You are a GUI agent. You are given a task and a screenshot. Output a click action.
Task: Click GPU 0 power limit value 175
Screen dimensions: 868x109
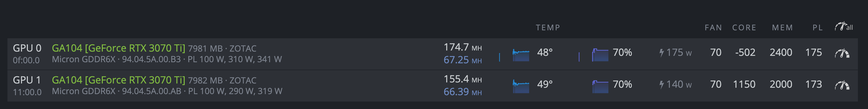pos(814,53)
